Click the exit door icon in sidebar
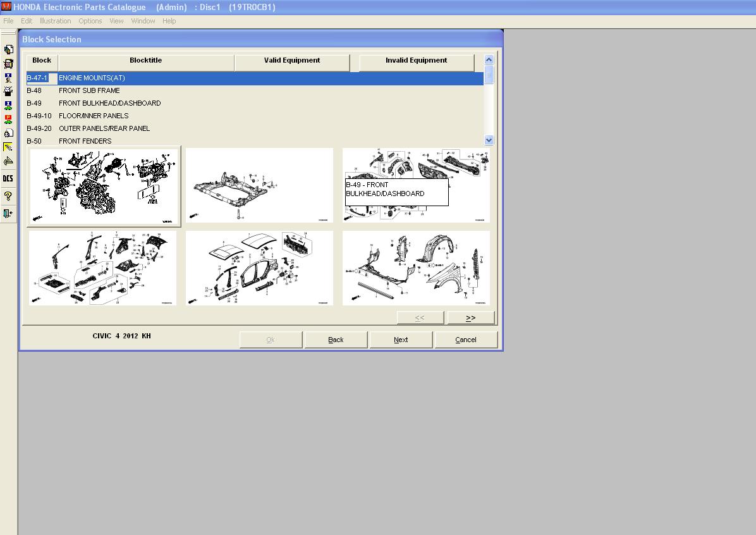Image resolution: width=756 pixels, height=535 pixels. 8,213
